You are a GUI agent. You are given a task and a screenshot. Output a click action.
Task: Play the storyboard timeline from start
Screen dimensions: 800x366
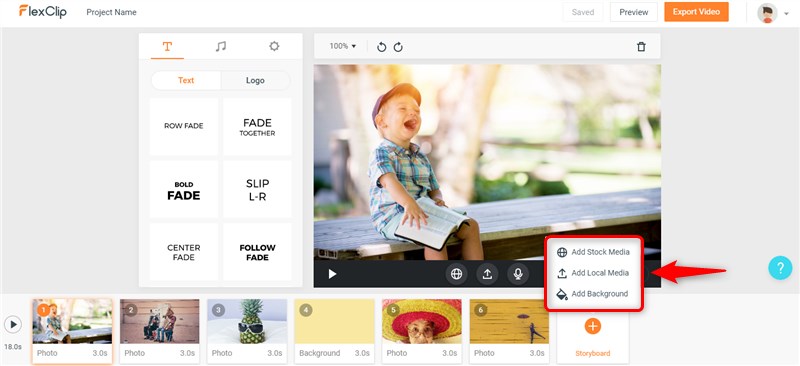[x=13, y=324]
